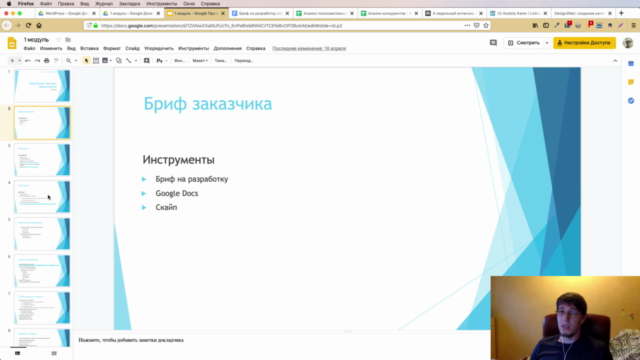The height and width of the screenshot is (360, 640).
Task: Add a new slide with the plus button
Action: pyautogui.click(x=12, y=60)
